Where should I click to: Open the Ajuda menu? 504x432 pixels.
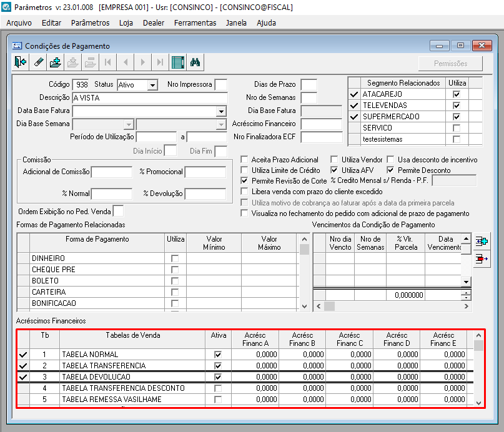pyautogui.click(x=267, y=23)
